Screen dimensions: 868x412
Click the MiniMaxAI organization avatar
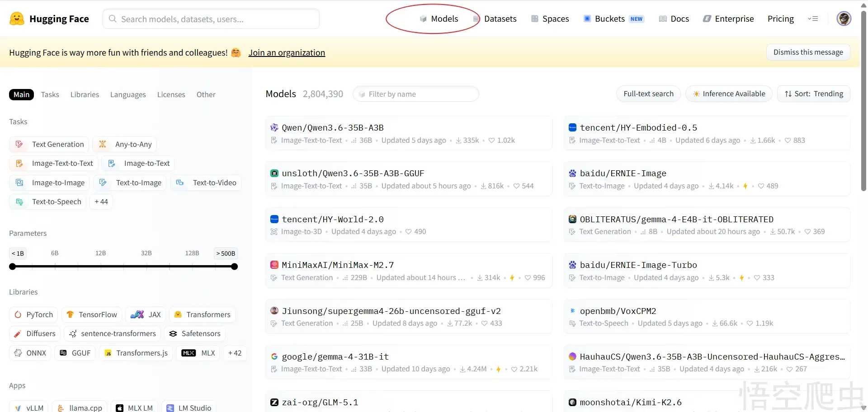tap(274, 265)
